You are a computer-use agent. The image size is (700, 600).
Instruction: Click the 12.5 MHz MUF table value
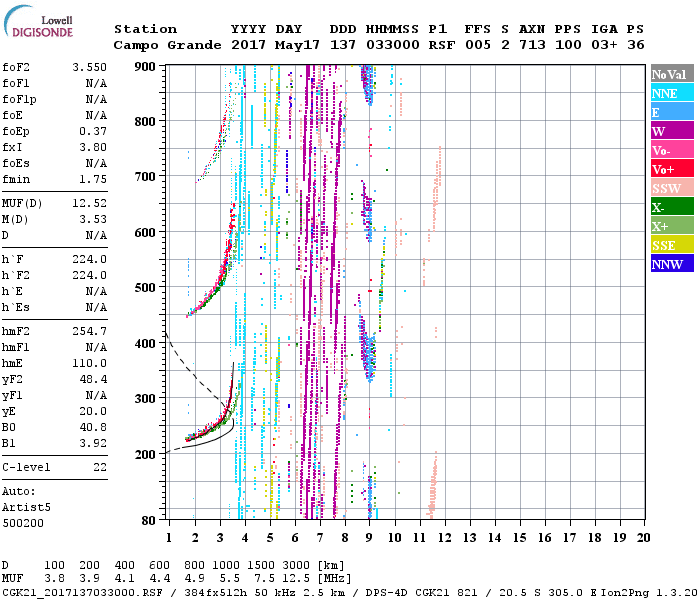tap(296, 579)
